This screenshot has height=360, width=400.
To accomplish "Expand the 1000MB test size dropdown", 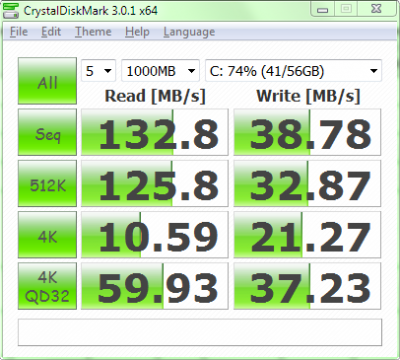I will pos(160,71).
